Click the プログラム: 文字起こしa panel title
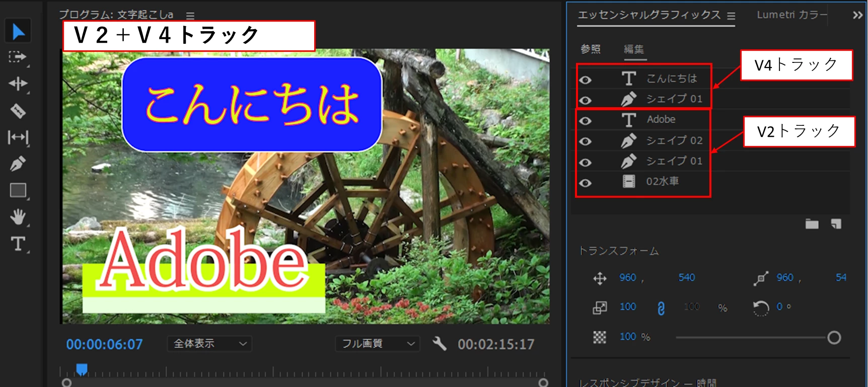The width and height of the screenshot is (868, 387). tap(116, 15)
